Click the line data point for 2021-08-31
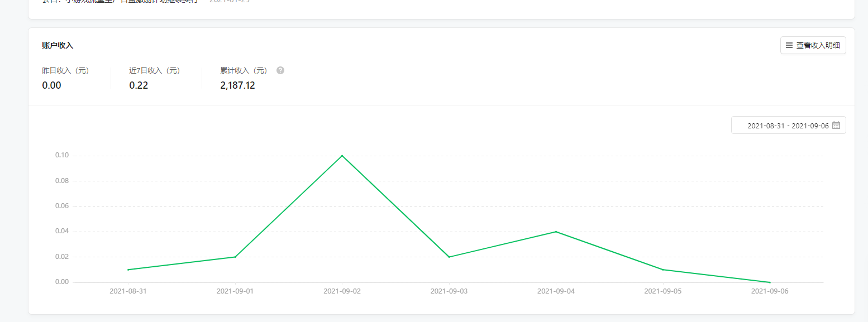The image size is (868, 322). pos(128,270)
